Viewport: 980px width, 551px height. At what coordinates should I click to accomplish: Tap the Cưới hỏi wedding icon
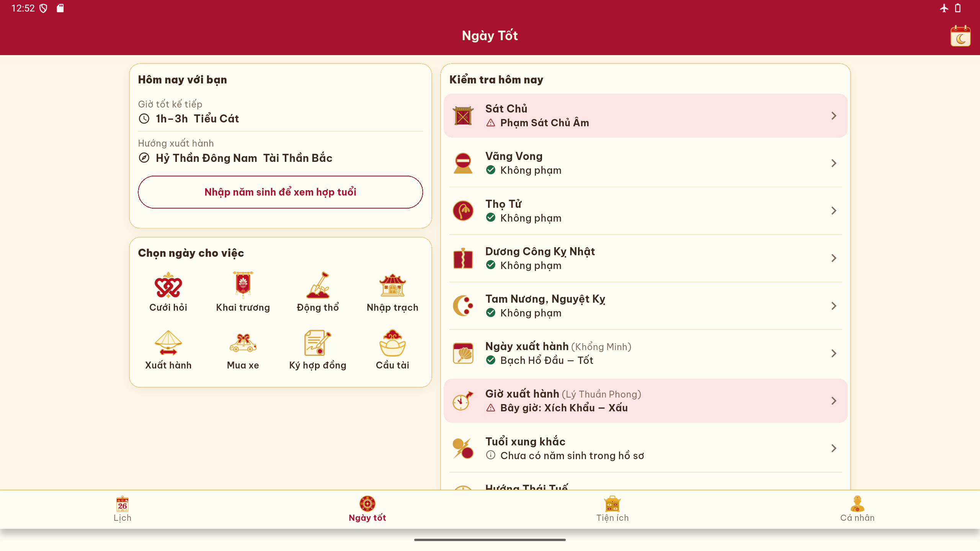[168, 285]
